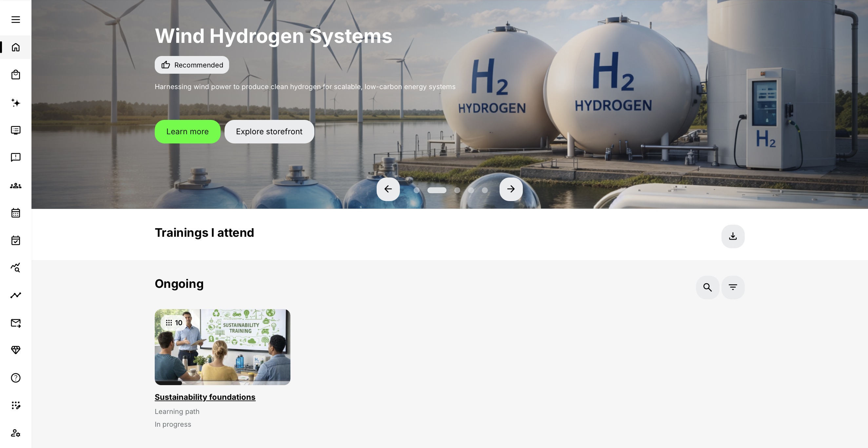Open the diamond gem icon
Viewport: 868px width, 448px height.
15,350
